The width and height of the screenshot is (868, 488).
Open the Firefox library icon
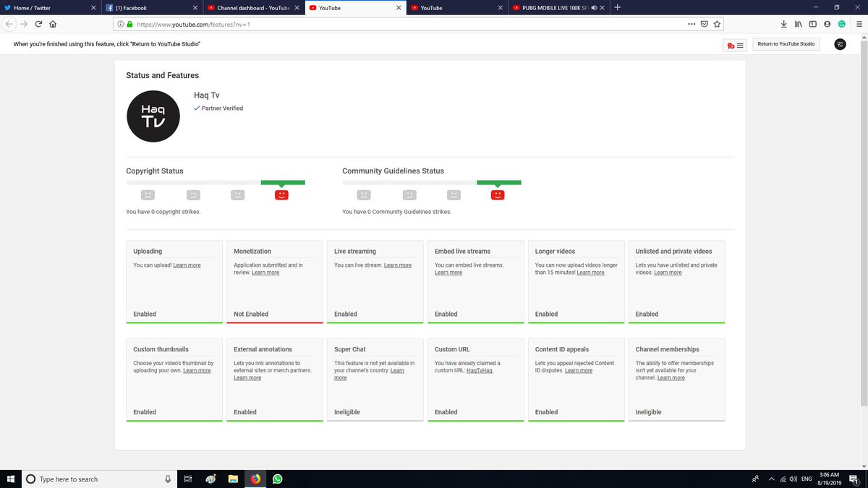point(799,24)
